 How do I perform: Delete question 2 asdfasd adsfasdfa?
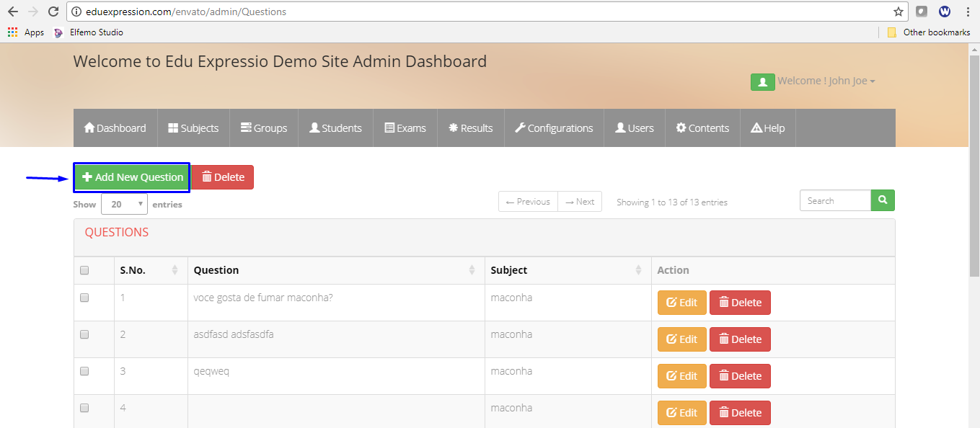pos(740,339)
